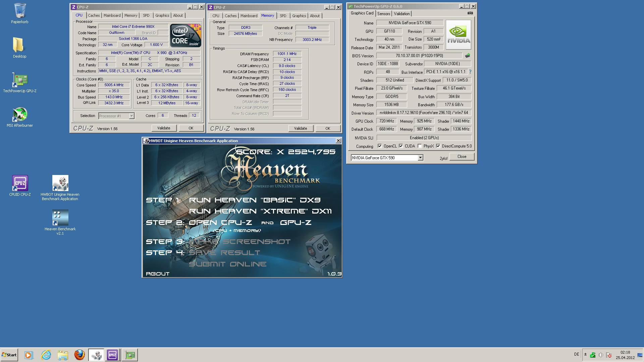The width and height of the screenshot is (644, 362).
Task: Open the Papierkorb recycle bin icon
Action: 20,13
